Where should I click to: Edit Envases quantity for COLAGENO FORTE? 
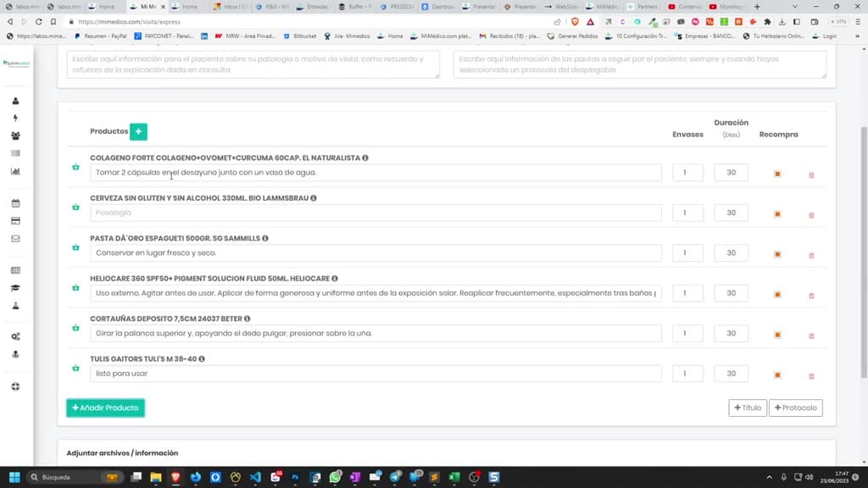point(687,173)
